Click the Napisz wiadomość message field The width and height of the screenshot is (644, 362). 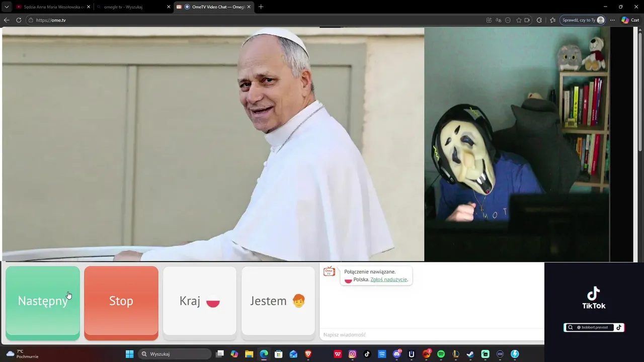pos(432,335)
